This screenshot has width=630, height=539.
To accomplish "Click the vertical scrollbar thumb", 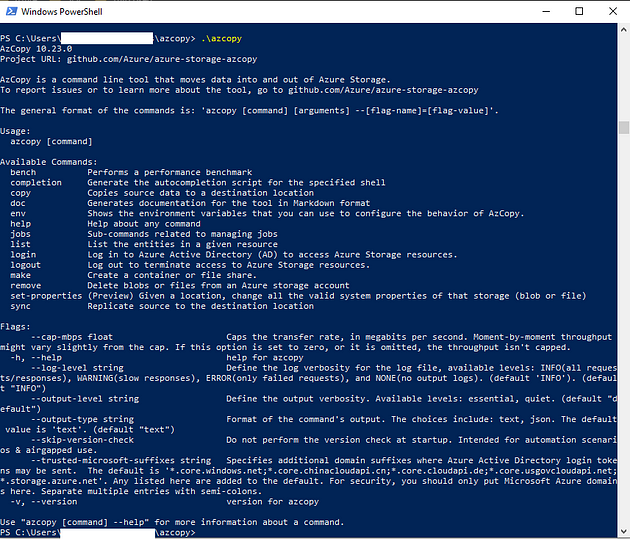I will point(624,128).
